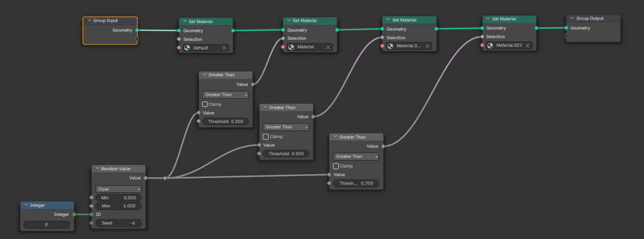Click the Integer node value field showing 0
The height and width of the screenshot is (239, 644).
tap(47, 224)
